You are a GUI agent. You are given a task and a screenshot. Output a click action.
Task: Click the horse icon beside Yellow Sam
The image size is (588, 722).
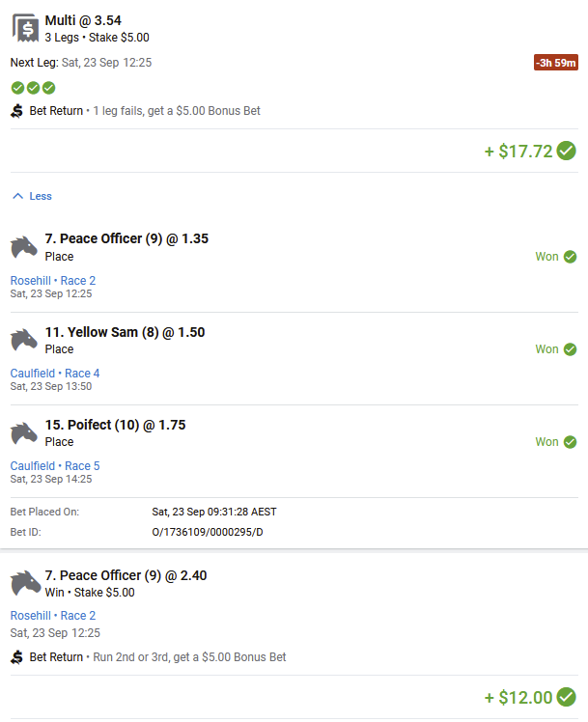point(24,340)
